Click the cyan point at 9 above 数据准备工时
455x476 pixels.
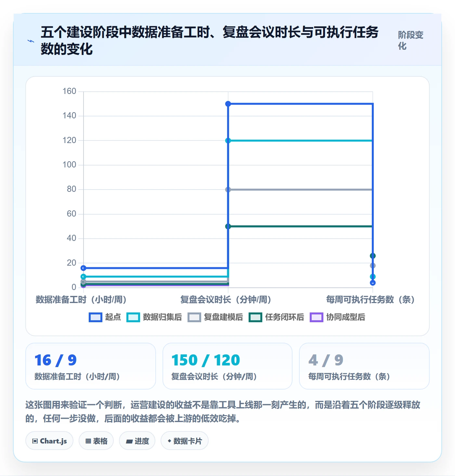tap(84, 277)
